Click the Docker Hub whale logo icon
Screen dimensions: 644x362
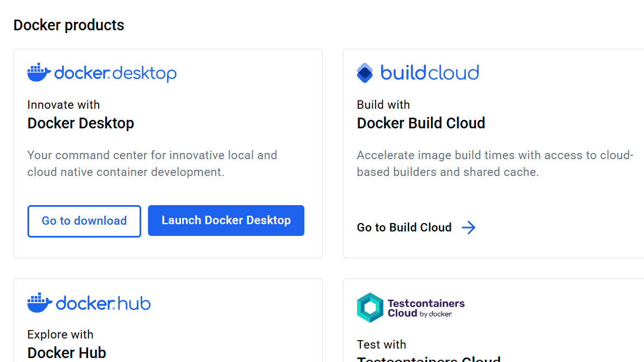39,303
